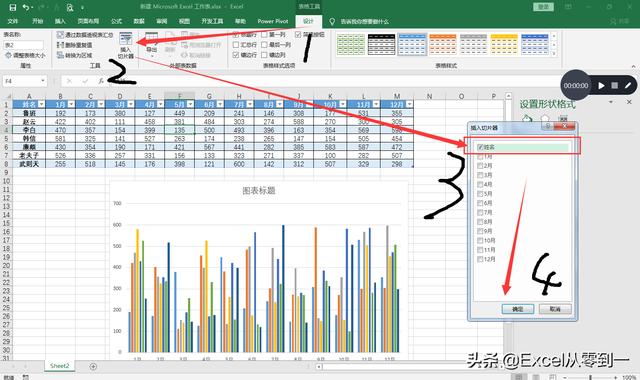Screen dimensions: 640x380
Task: Open the File (文件) tab
Action: pos(13,21)
